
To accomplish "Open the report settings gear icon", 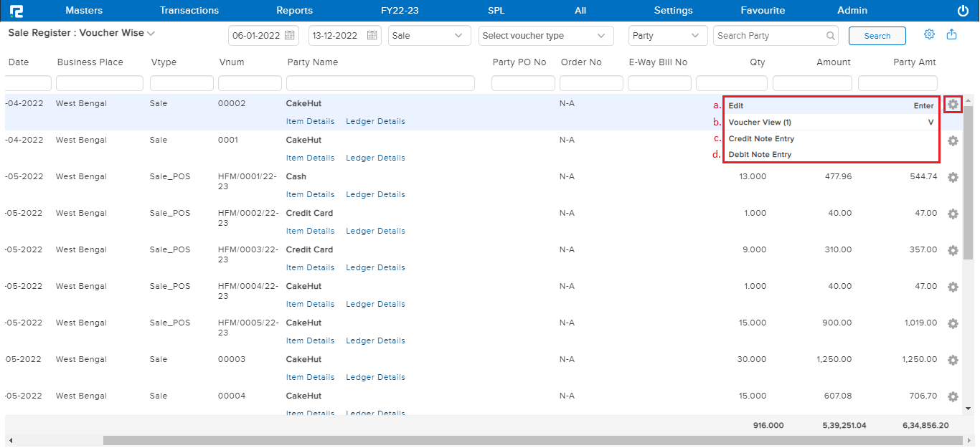I will 929,34.
